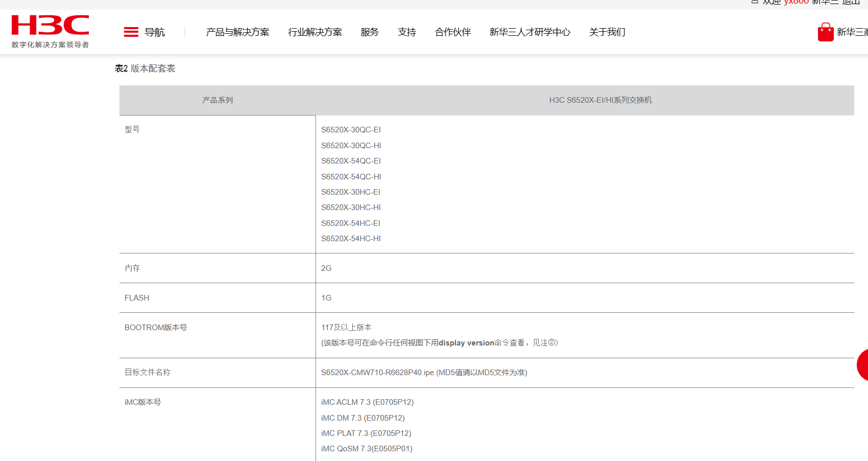Viewport: 868px width, 461px height.
Task: Open the 行业解决方案 menu
Action: tap(315, 32)
